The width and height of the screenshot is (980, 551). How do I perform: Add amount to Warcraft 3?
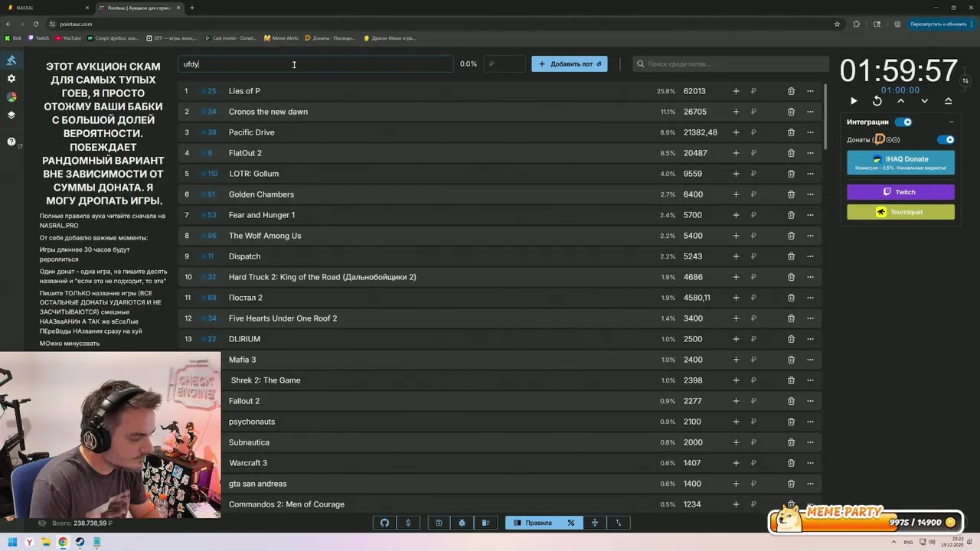(736, 463)
